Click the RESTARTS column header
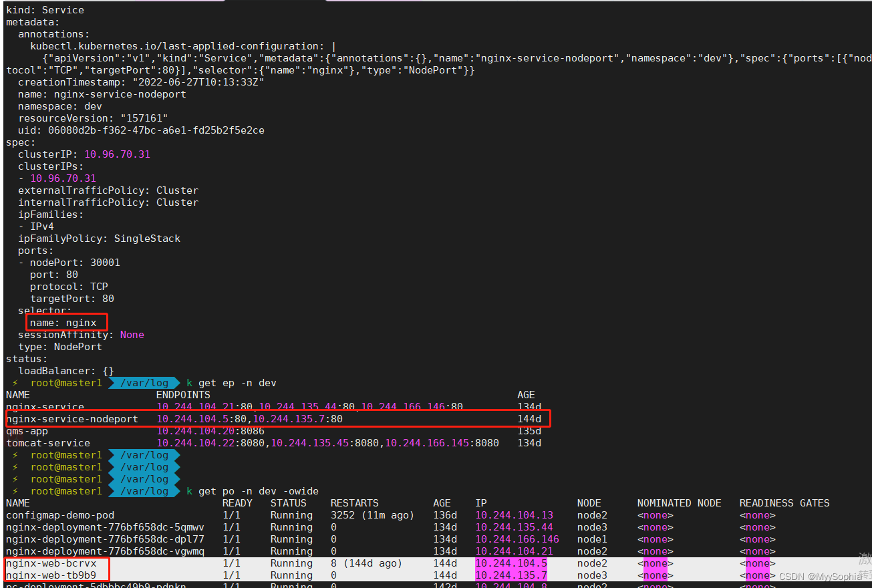The width and height of the screenshot is (872, 588). point(355,503)
